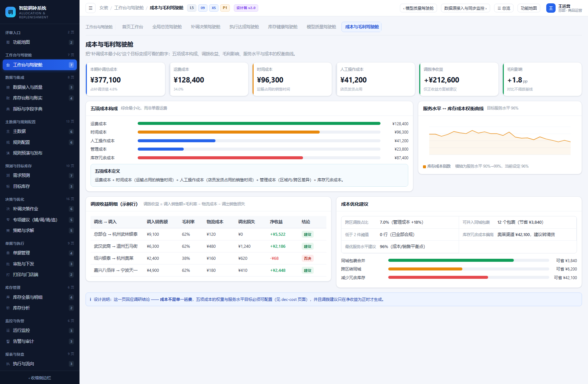Screen dimensions: 588x384
Task: Open the user avatar icon 王
Action: point(551,8)
